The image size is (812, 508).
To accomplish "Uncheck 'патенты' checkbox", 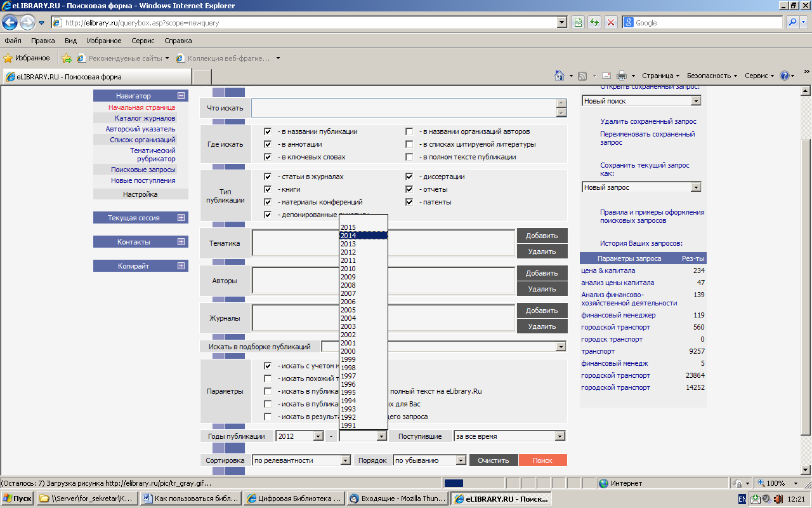I will [x=410, y=202].
